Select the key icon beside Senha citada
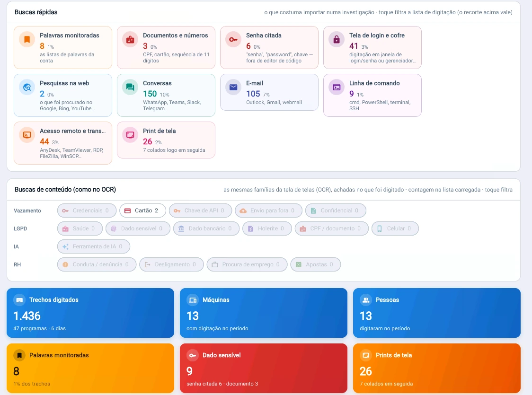Image resolution: width=532 pixels, height=395 pixels. point(233,39)
